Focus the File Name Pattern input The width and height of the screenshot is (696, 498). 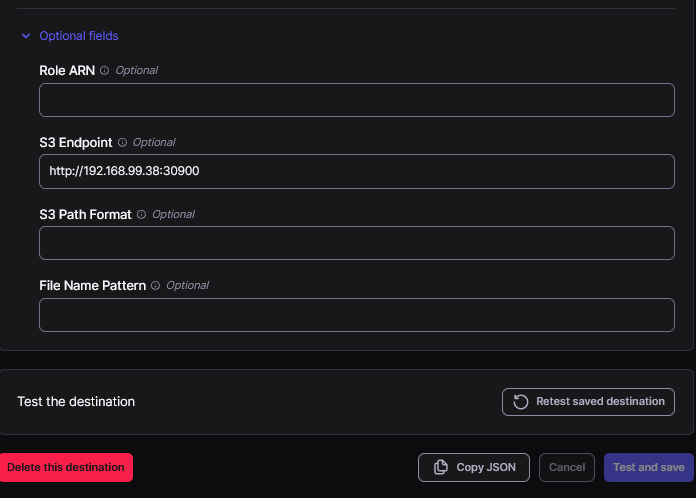point(356,315)
